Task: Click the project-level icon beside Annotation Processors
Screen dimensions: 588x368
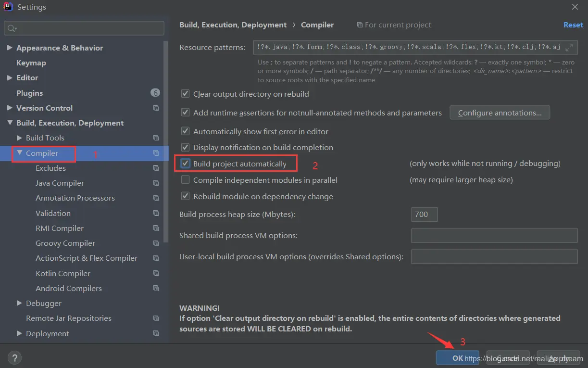Action: coord(156,198)
